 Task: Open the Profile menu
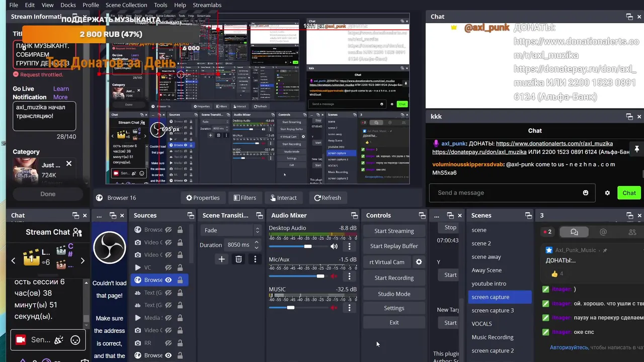pos(91,5)
